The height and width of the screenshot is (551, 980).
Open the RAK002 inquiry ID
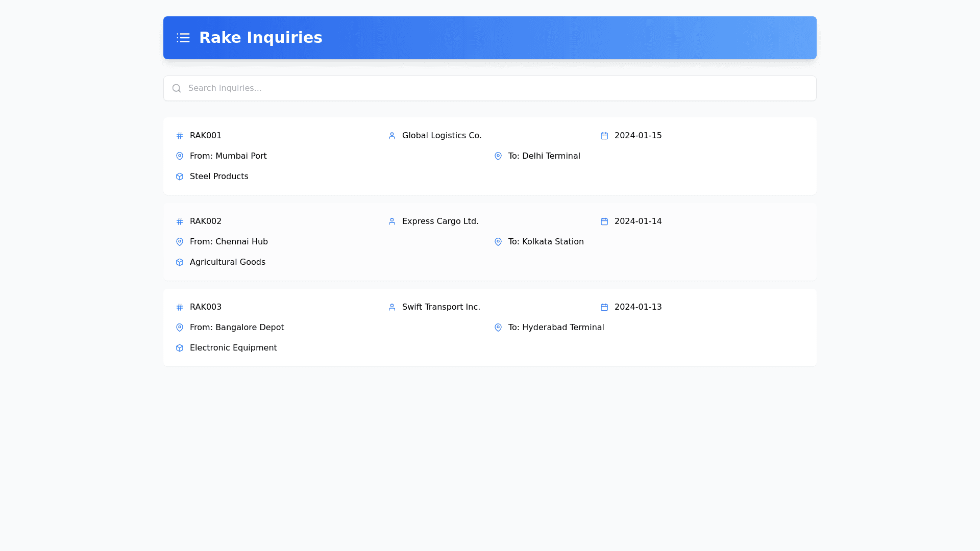(206, 221)
